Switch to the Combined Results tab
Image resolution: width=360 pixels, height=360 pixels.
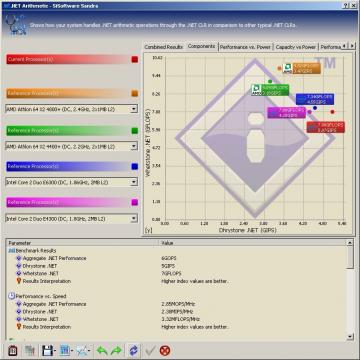click(x=164, y=47)
